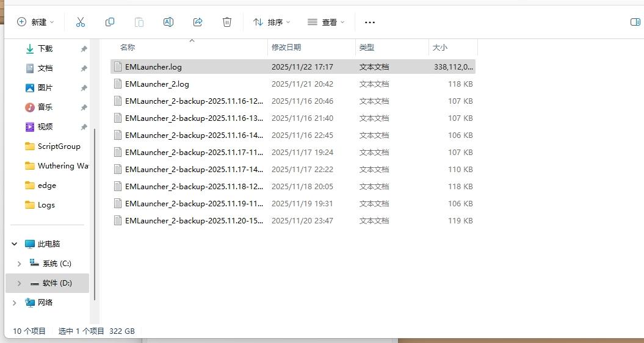
Task: Open the 音乐 Music quick access folder
Action: pos(45,107)
